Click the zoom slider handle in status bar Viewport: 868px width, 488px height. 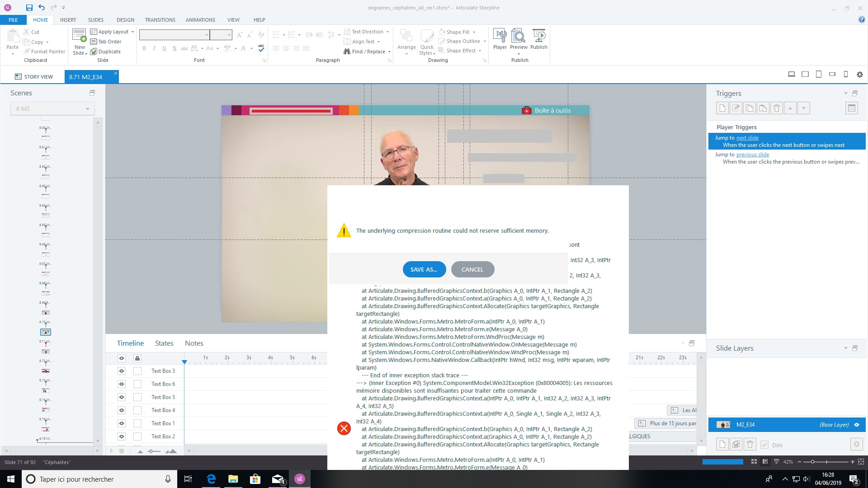(x=812, y=462)
